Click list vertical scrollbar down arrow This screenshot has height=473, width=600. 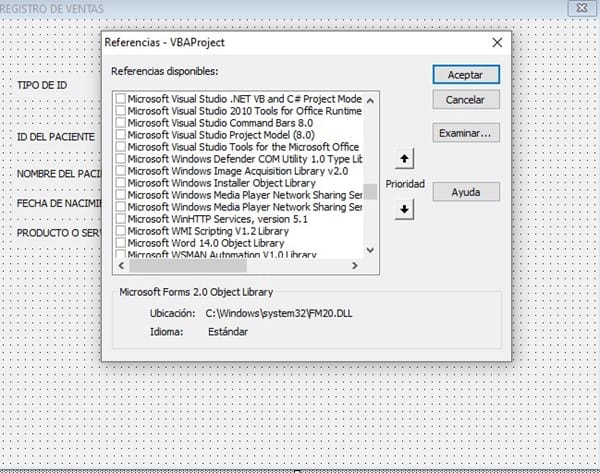pos(370,250)
